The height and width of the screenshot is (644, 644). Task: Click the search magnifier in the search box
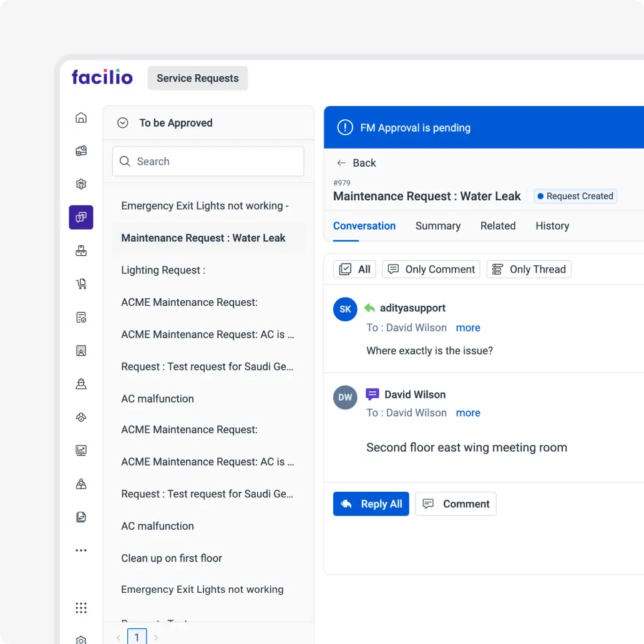[x=125, y=161]
